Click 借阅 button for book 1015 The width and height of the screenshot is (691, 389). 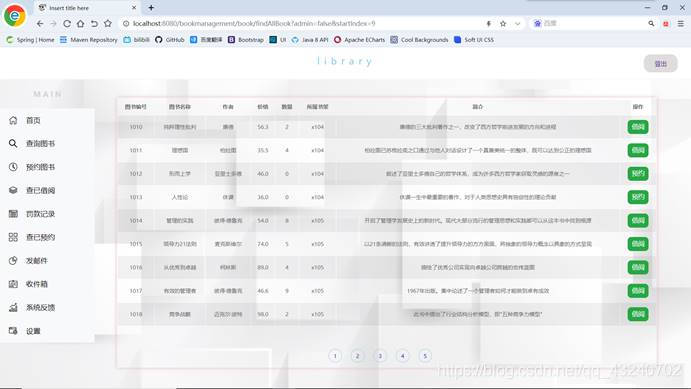(x=638, y=244)
